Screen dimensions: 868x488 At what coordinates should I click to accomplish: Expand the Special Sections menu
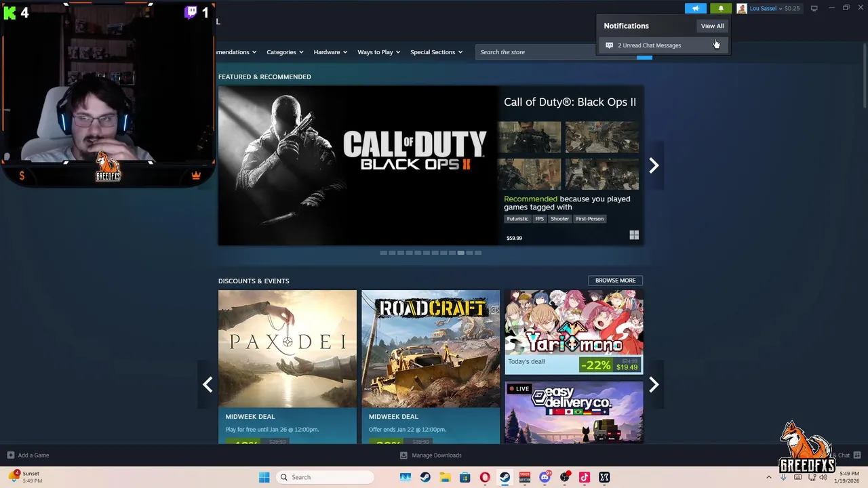pos(436,52)
